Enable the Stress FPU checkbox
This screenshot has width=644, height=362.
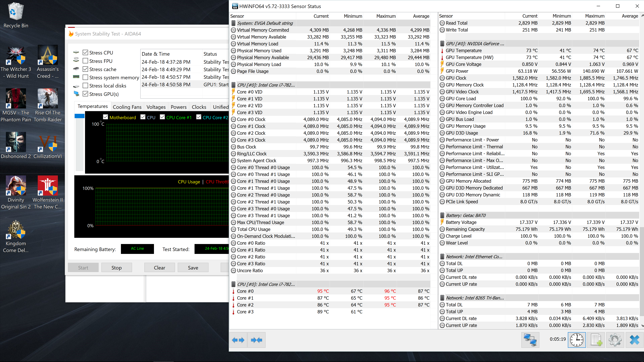click(85, 61)
